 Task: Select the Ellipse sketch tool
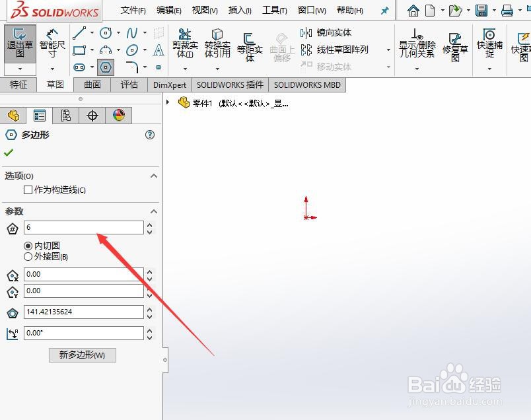(x=131, y=50)
